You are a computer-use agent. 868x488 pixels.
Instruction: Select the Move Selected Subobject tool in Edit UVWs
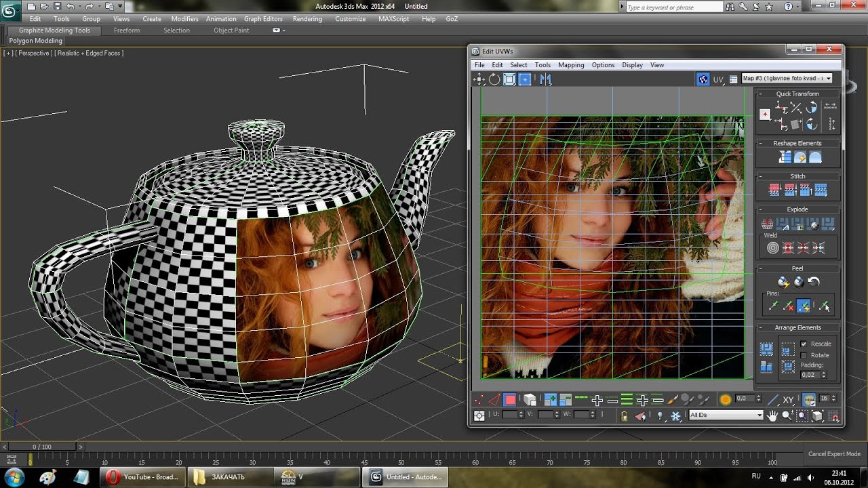pos(479,79)
